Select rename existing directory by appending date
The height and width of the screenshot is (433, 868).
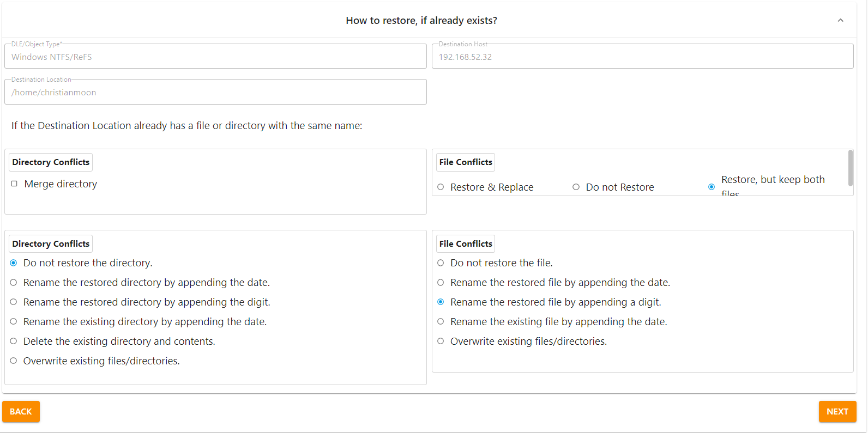[14, 322]
